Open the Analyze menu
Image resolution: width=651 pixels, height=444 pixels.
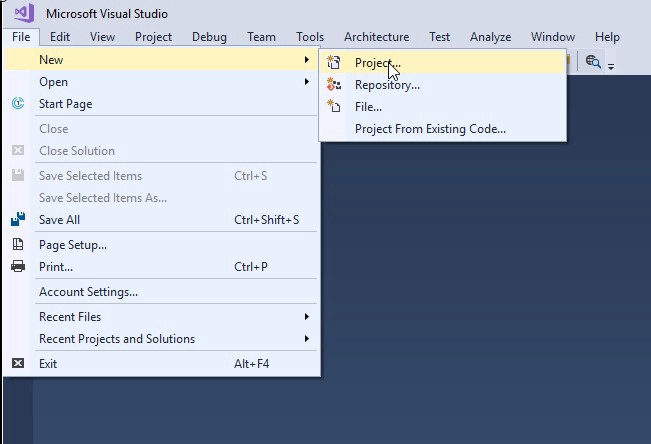490,37
